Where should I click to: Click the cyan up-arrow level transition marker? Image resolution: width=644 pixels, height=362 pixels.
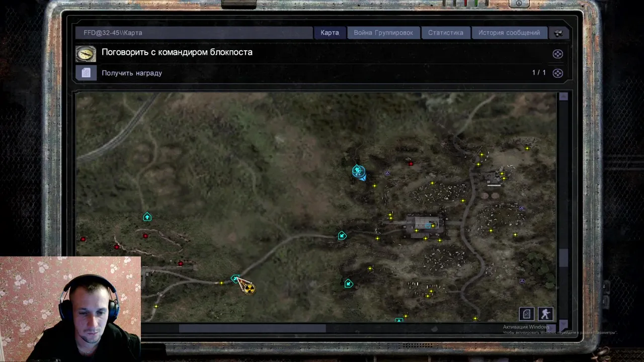[x=147, y=217]
